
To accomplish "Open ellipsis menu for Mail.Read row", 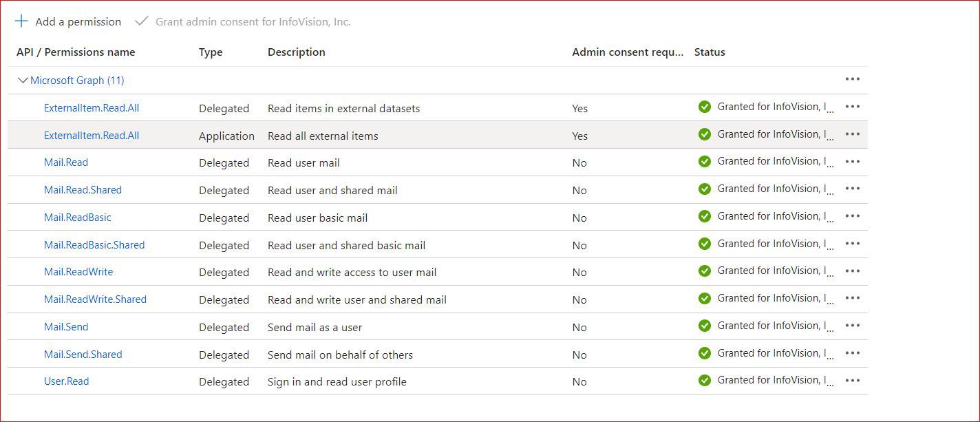I will coord(853,162).
